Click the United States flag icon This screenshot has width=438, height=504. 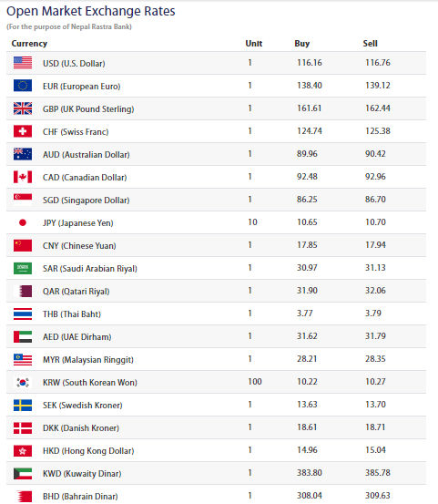(23, 63)
